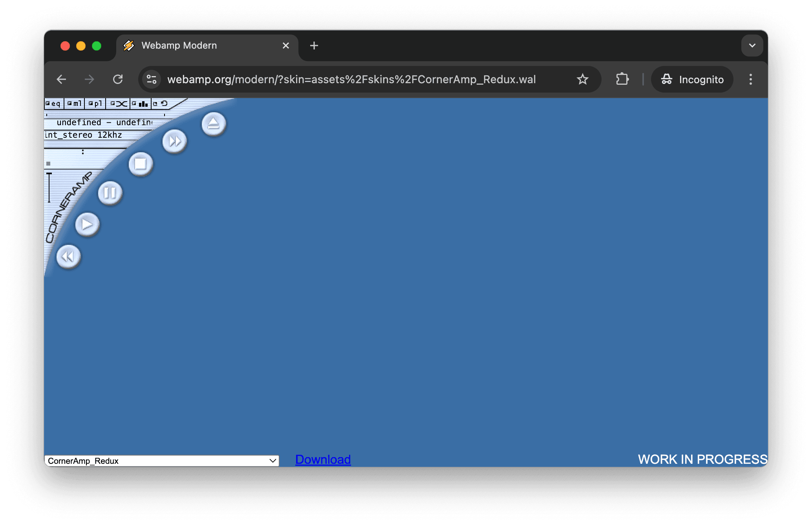Viewport: 812px width, 525px height.
Task: Open the browser tab list chevron
Action: click(x=752, y=46)
